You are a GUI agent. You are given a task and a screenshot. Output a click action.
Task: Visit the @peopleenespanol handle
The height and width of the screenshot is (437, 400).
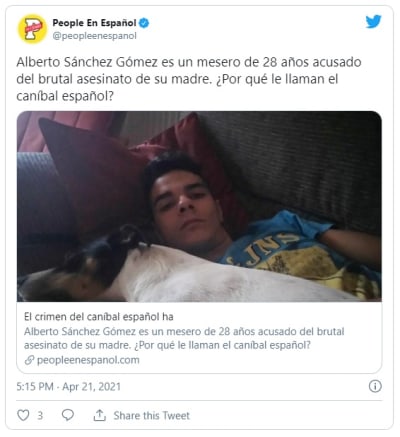click(95, 36)
